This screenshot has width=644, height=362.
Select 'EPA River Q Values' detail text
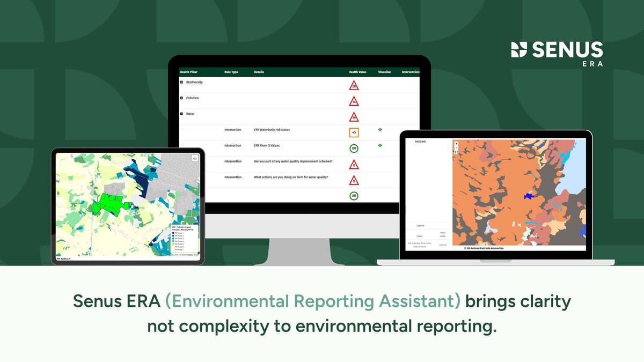click(x=267, y=145)
